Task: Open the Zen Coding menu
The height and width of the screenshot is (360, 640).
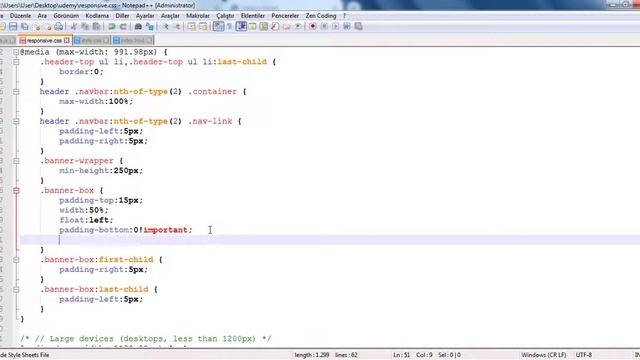Action: point(321,16)
